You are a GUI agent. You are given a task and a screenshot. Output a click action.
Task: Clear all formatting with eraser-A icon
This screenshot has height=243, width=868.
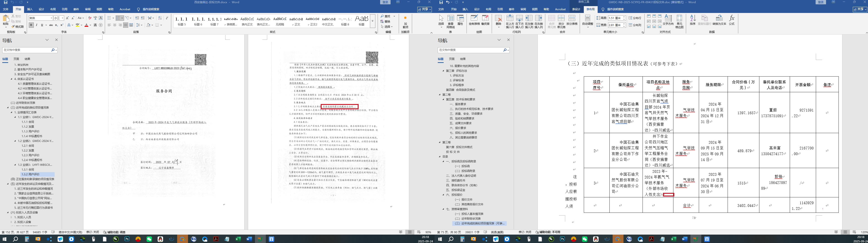(x=90, y=18)
